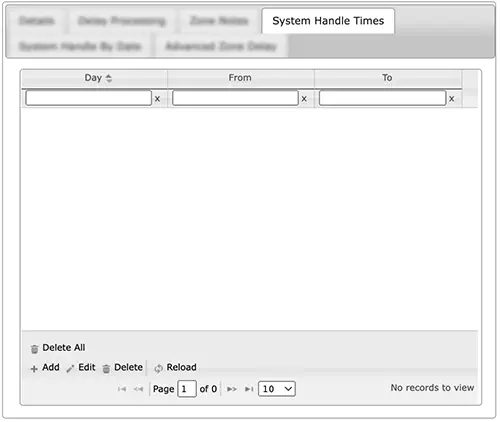Focus the From filter input field
The height and width of the screenshot is (422, 500).
pyautogui.click(x=235, y=98)
